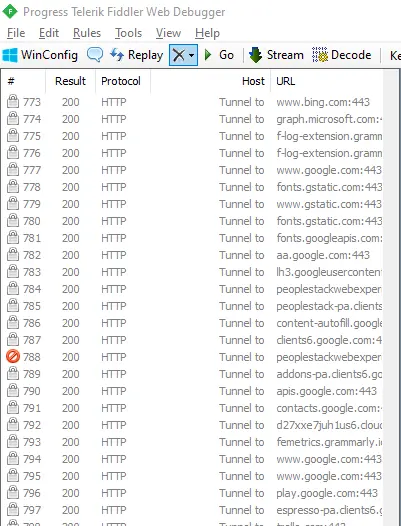
Task: Sort by the # column header
Action: pyautogui.click(x=23, y=81)
